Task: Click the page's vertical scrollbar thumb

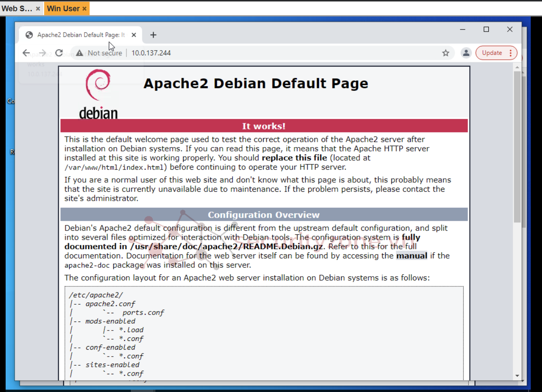Action: coord(517,147)
